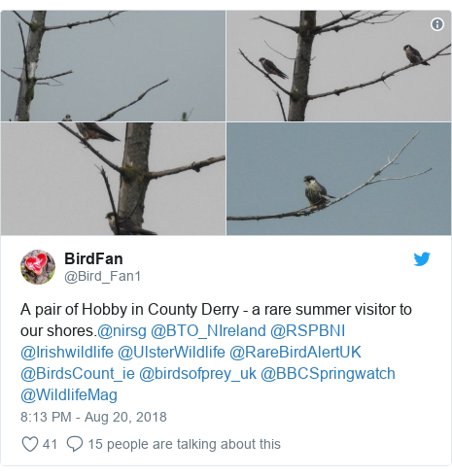Open the info icon on photo corner
The image size is (452, 476).
point(437,24)
